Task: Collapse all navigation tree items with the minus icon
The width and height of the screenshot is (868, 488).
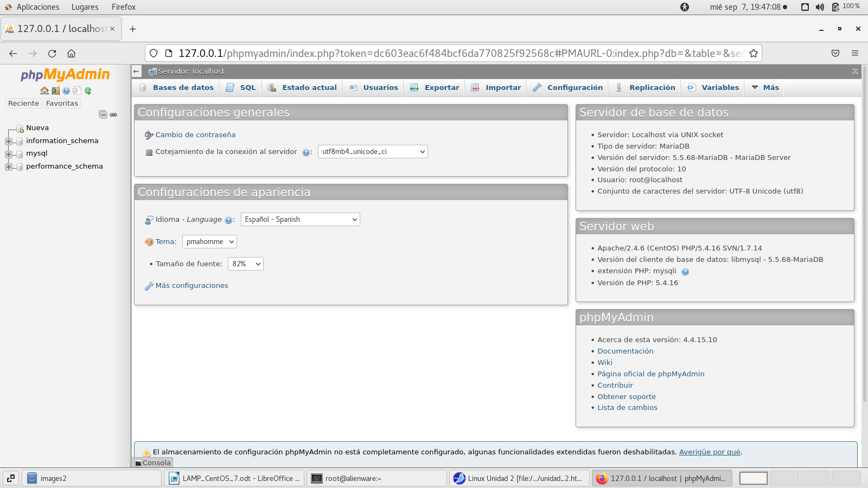Action: pyautogui.click(x=103, y=114)
